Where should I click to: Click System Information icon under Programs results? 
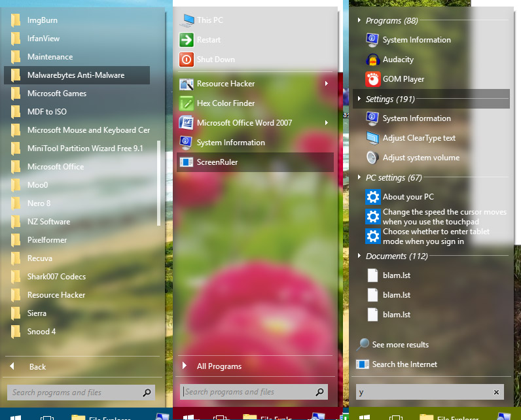tap(372, 40)
